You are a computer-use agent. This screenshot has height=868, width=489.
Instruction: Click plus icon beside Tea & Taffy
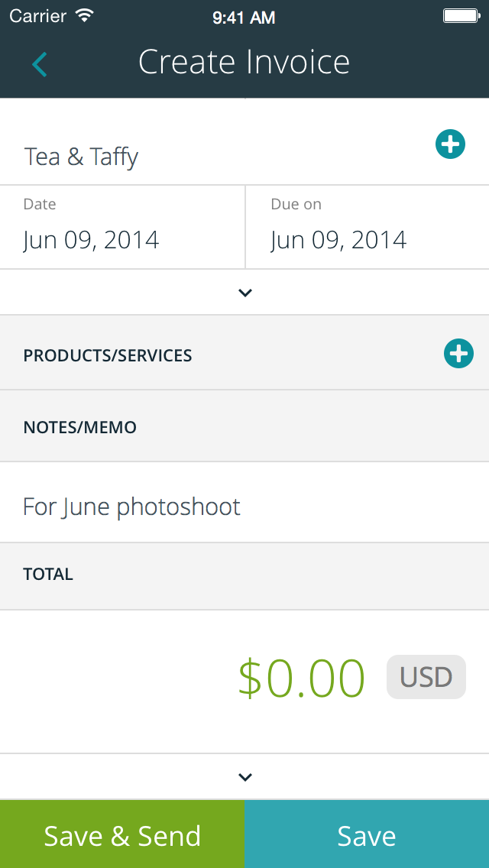450,144
